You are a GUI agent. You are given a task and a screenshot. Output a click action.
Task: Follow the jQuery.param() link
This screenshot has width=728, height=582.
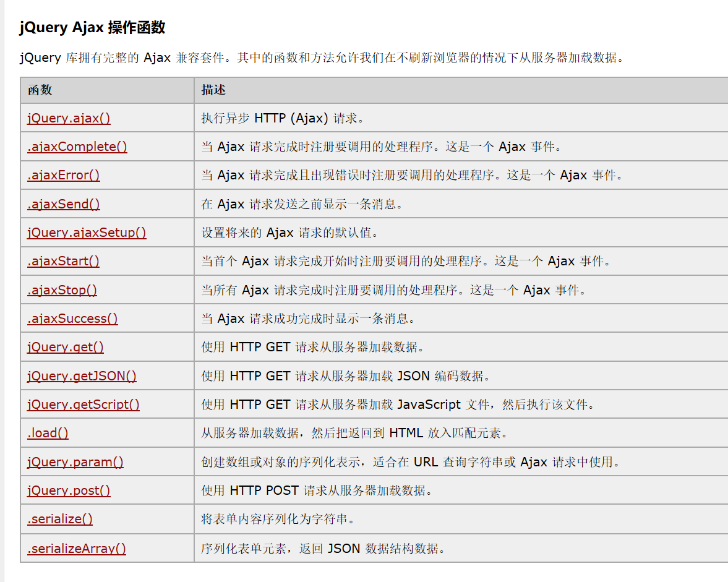[75, 462]
